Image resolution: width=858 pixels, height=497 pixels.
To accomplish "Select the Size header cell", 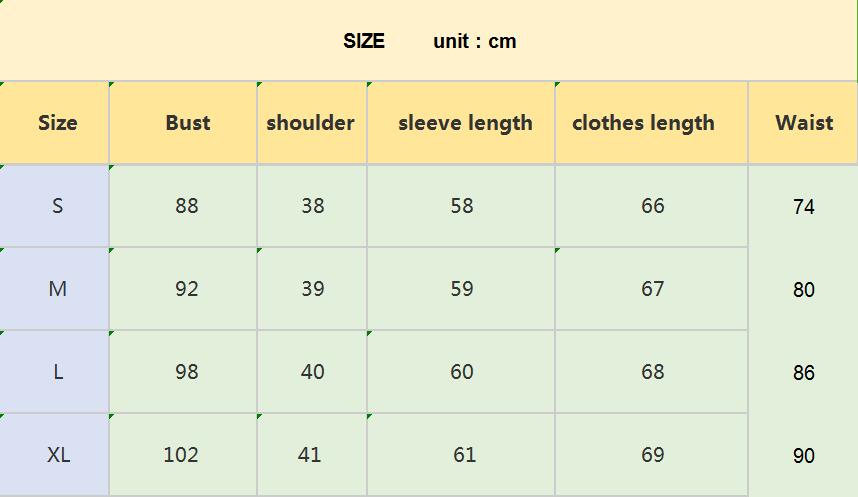I will (57, 123).
